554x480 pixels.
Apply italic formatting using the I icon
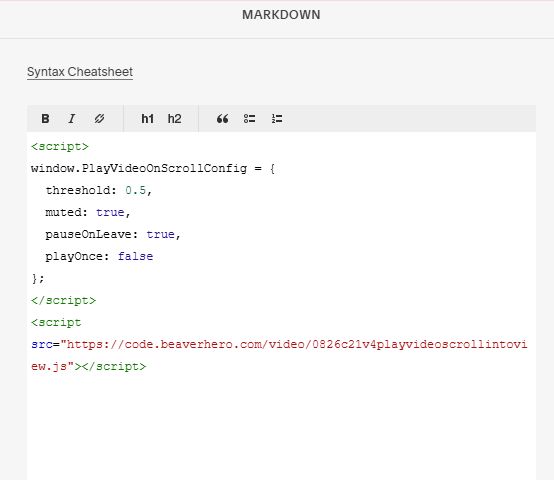(72, 119)
